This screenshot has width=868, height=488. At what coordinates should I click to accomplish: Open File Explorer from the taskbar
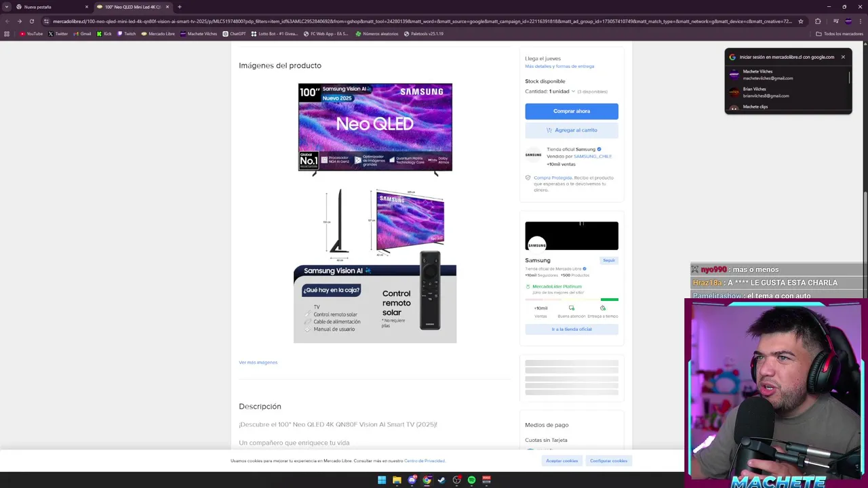coord(397,480)
